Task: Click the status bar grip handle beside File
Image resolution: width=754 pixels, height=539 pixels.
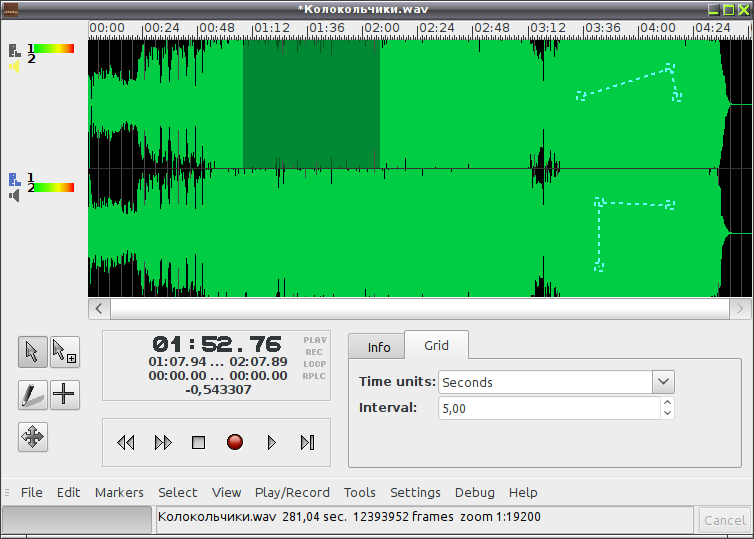Action: [x=7, y=492]
